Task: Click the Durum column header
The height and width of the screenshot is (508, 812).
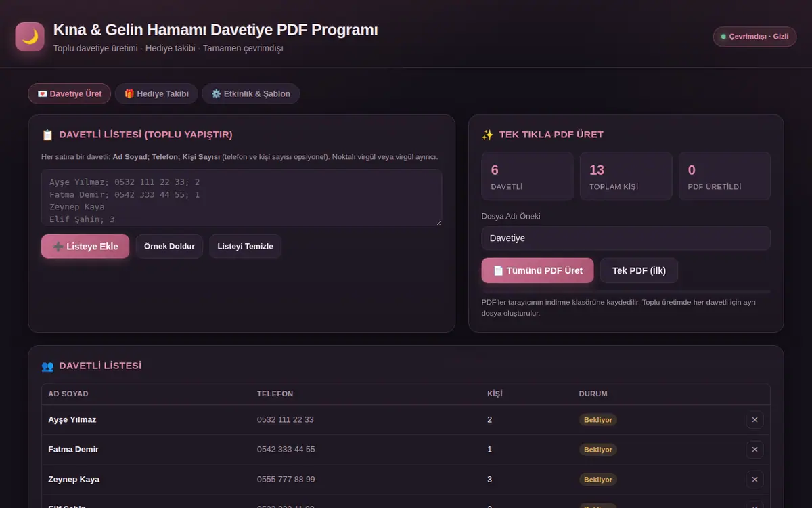Action: [x=593, y=394]
